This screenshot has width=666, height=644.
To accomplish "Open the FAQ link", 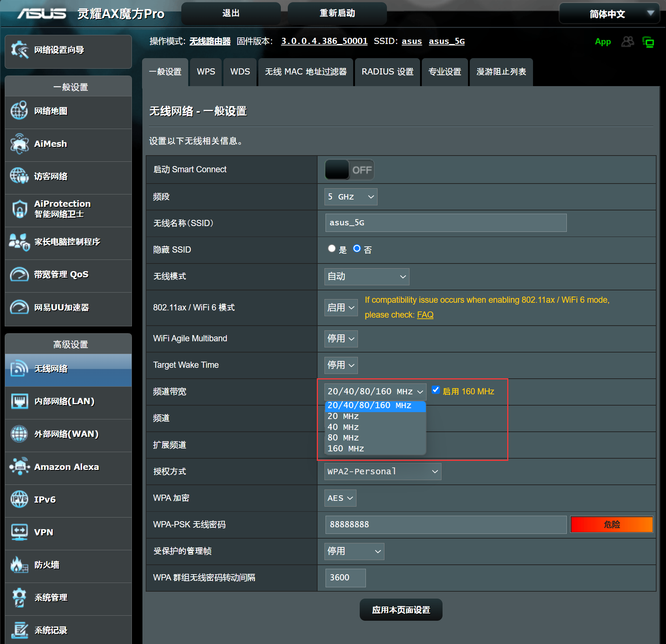I will (425, 315).
